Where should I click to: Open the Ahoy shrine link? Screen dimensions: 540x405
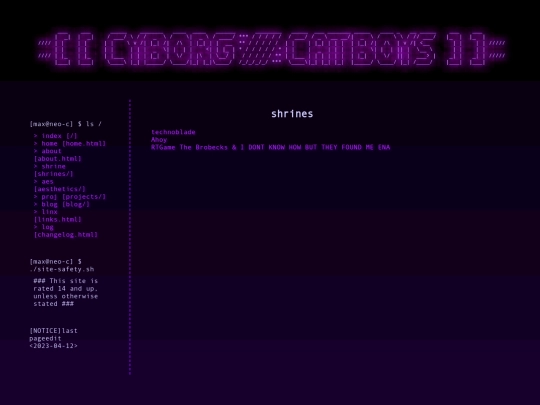coord(159,140)
